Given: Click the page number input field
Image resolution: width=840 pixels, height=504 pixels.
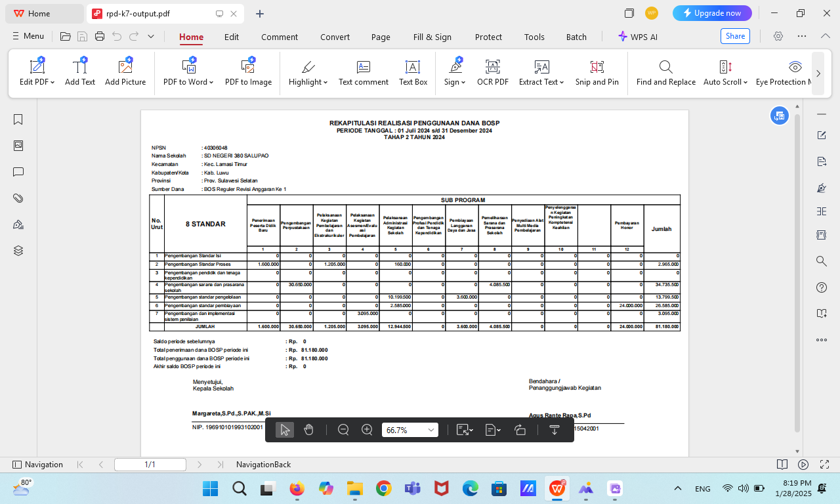Looking at the screenshot, I should point(150,465).
